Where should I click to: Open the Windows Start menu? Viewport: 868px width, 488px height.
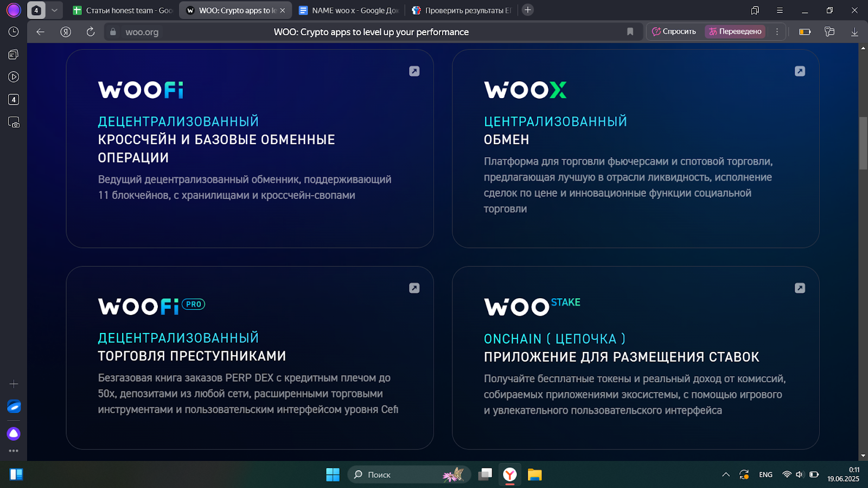point(333,474)
